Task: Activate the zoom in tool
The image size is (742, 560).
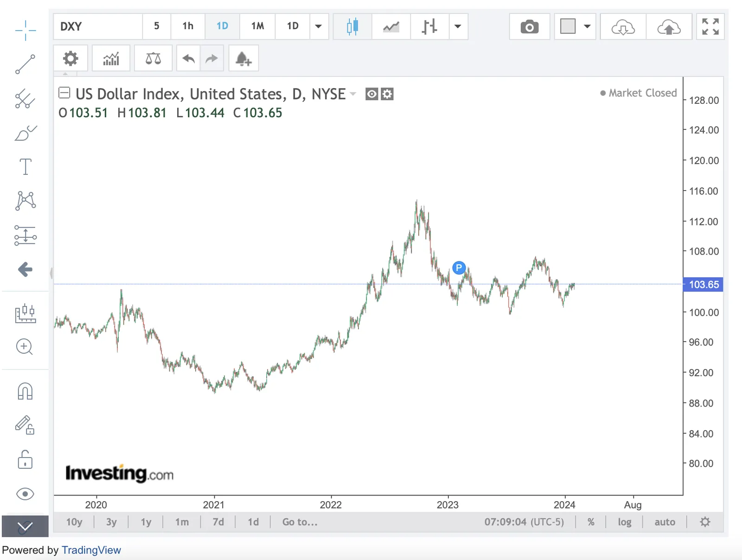Action: (25, 347)
